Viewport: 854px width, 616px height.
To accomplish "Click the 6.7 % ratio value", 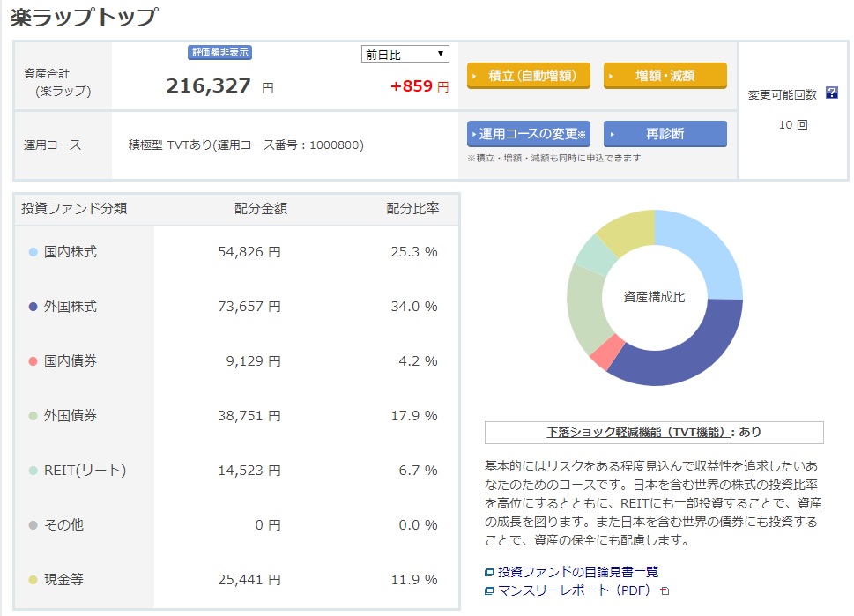I will click(419, 470).
